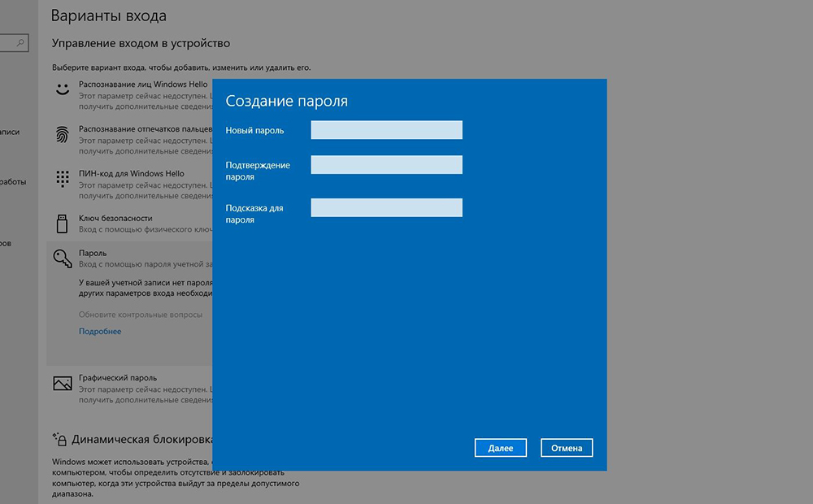
Task: Click the dynamic lock icon
Action: tap(59, 439)
